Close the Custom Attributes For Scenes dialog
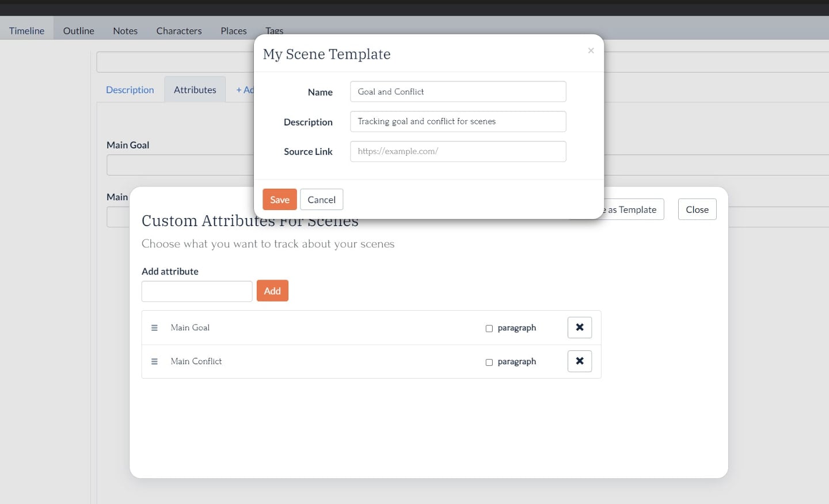829x504 pixels. pyautogui.click(x=697, y=209)
